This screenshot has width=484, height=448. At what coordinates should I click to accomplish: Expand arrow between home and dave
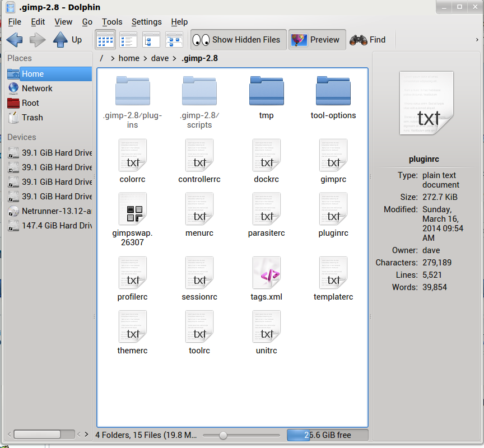[145, 58]
